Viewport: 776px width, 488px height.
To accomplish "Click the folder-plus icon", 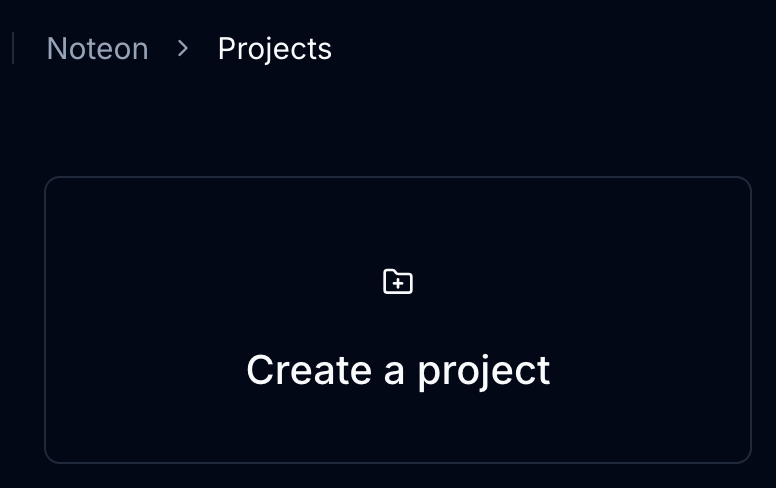I will click(398, 282).
